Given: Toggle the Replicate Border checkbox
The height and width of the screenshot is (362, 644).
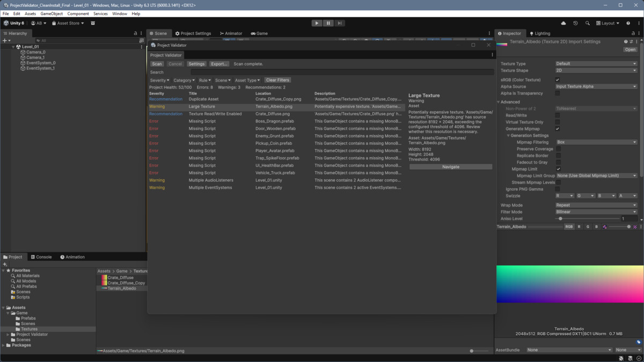Looking at the screenshot, I should pos(558,156).
